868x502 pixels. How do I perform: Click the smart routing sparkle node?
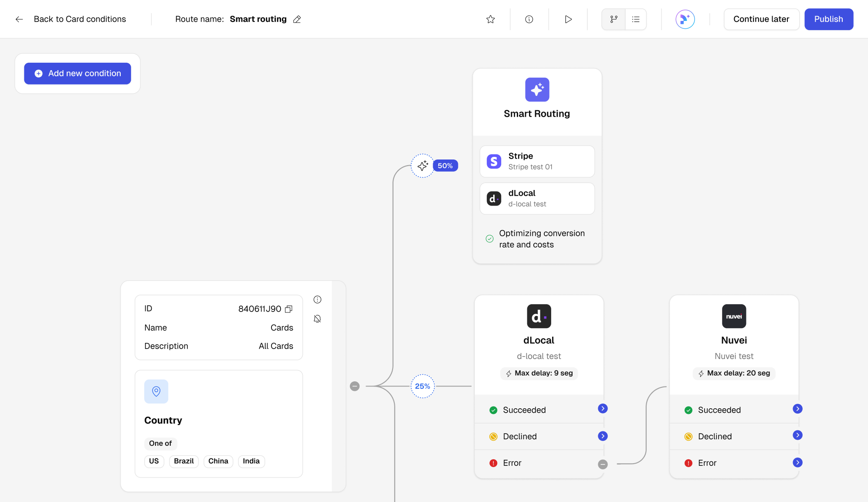(x=423, y=166)
